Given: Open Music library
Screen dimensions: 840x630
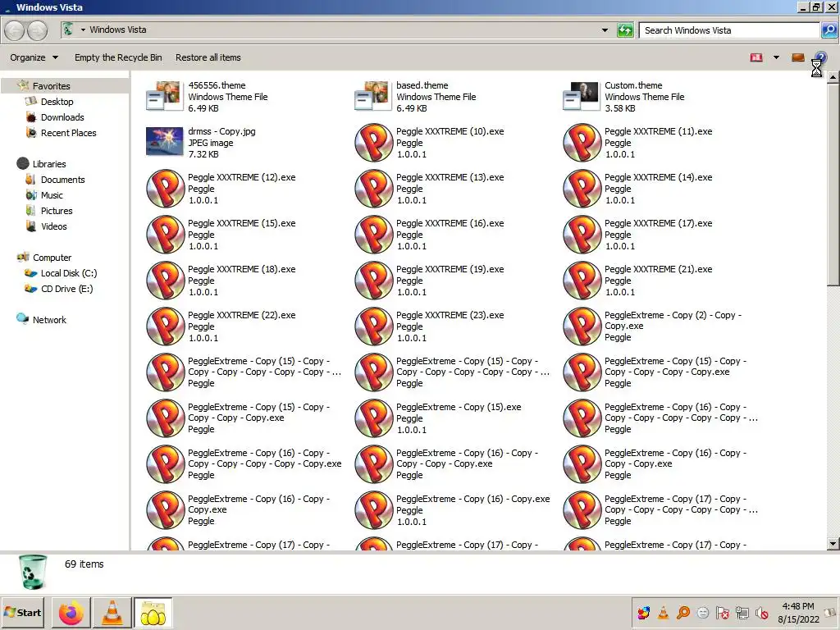Looking at the screenshot, I should pos(52,195).
